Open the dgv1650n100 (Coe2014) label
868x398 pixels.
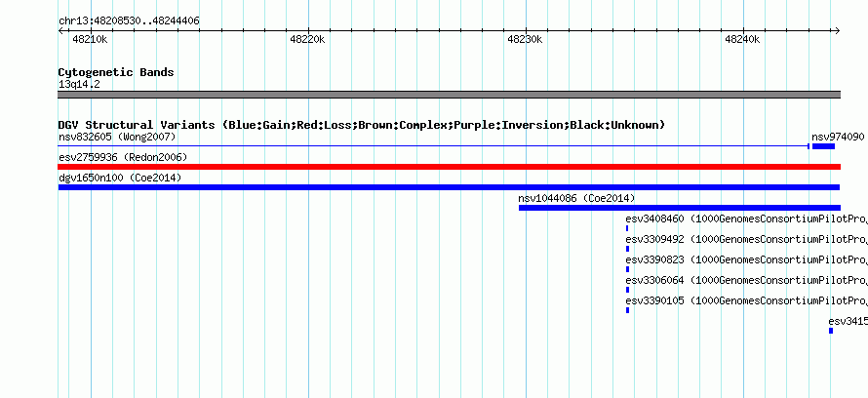(120, 178)
